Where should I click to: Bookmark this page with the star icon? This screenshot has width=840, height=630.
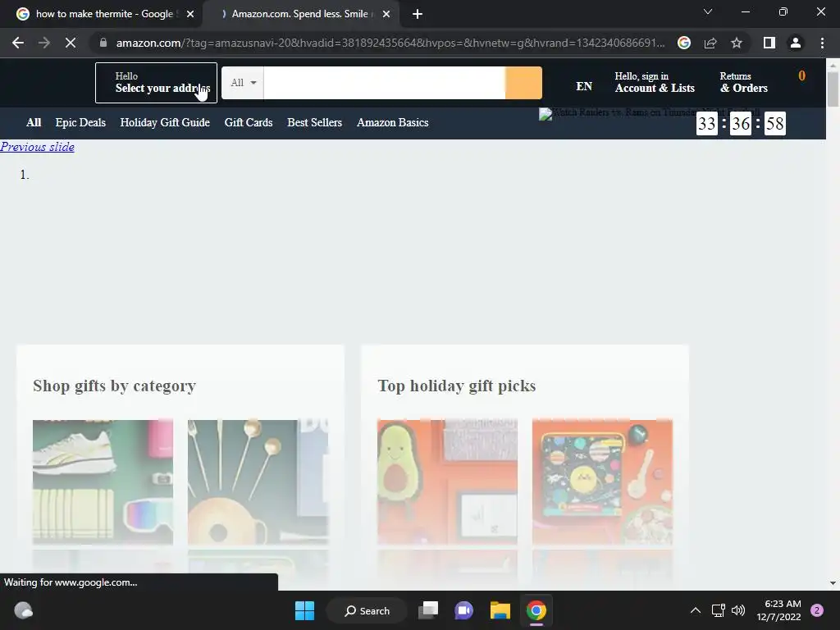click(x=737, y=43)
